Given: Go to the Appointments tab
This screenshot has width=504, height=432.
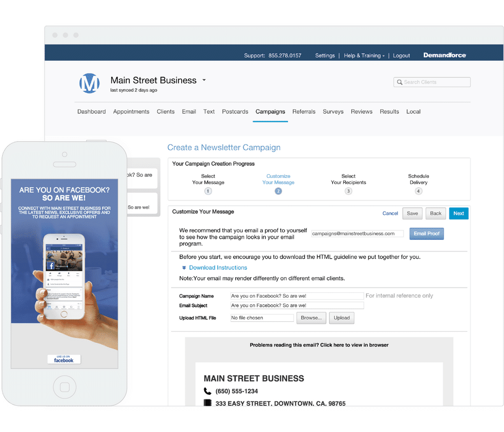Looking at the screenshot, I should (131, 111).
